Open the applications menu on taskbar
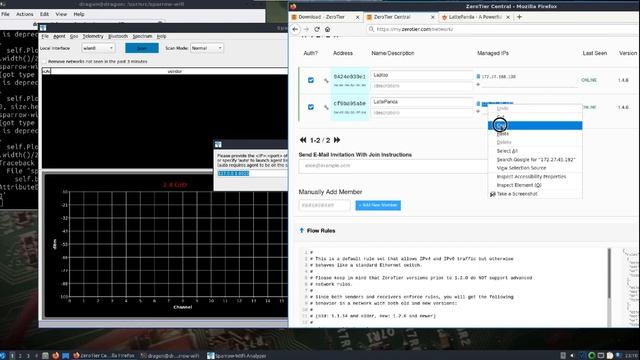Image resolution: width=640 pixels, height=360 pixels. tap(3, 356)
